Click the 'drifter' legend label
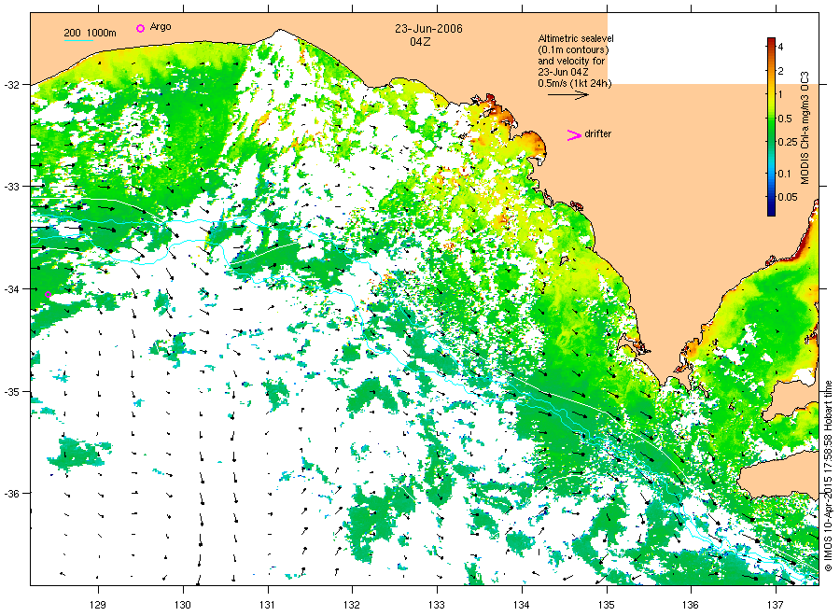840x616 pixels. (598, 133)
